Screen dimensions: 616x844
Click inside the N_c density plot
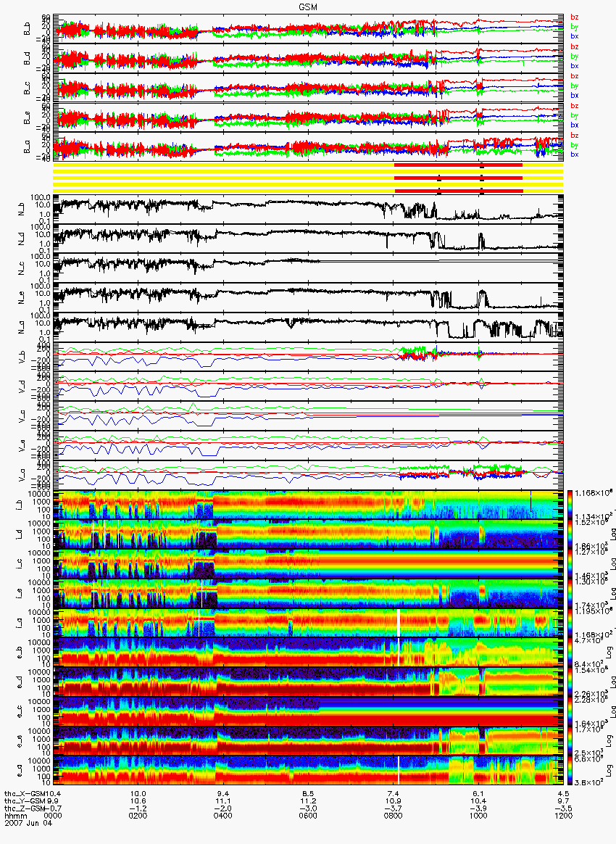pyautogui.click(x=308, y=268)
